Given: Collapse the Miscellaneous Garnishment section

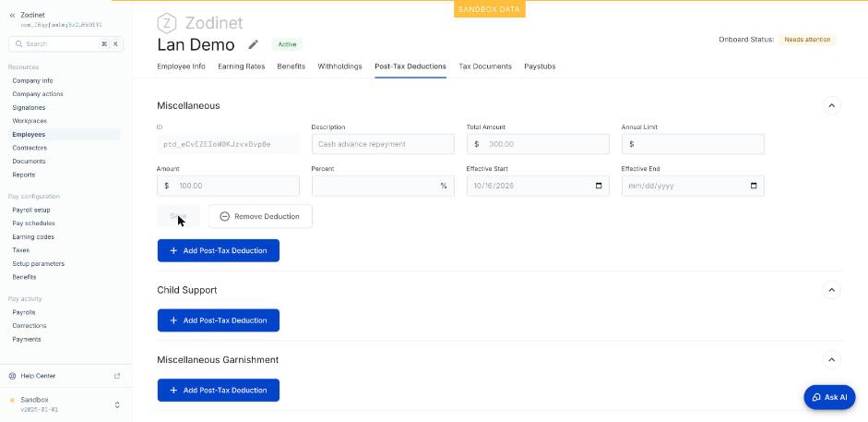Looking at the screenshot, I should click(x=831, y=360).
